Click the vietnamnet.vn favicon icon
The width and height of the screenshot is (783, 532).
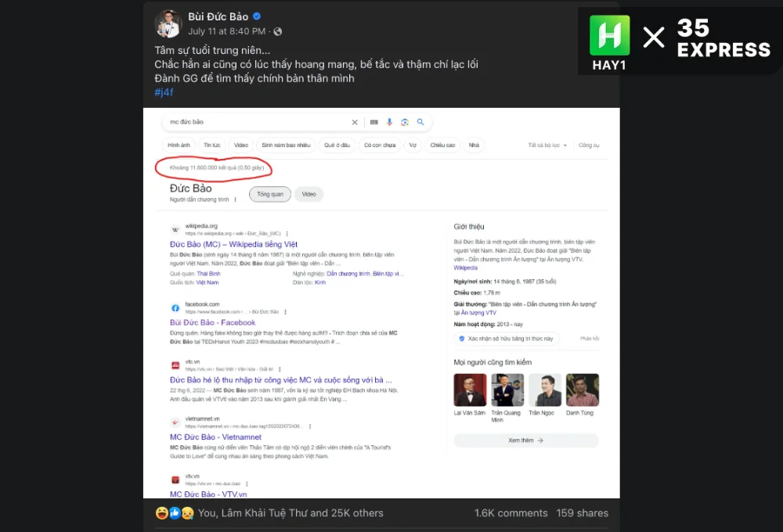point(175,422)
